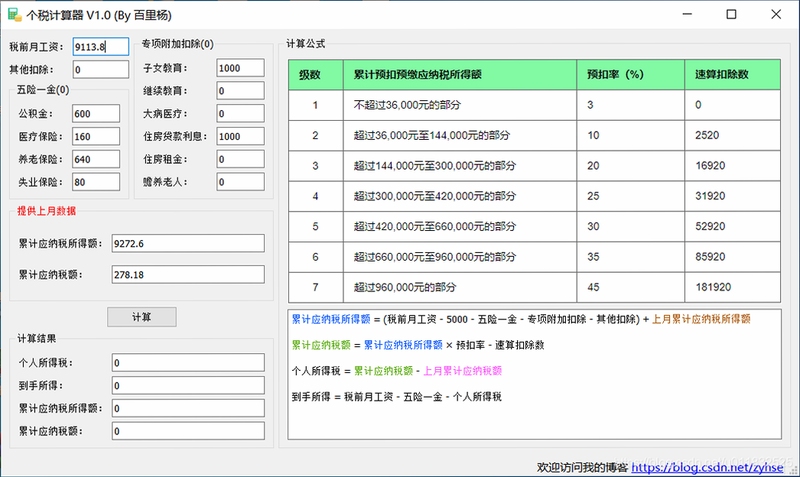Select the cell 超过144,000元至300,000元的部分
The width and height of the screenshot is (800, 477).
tap(460, 166)
